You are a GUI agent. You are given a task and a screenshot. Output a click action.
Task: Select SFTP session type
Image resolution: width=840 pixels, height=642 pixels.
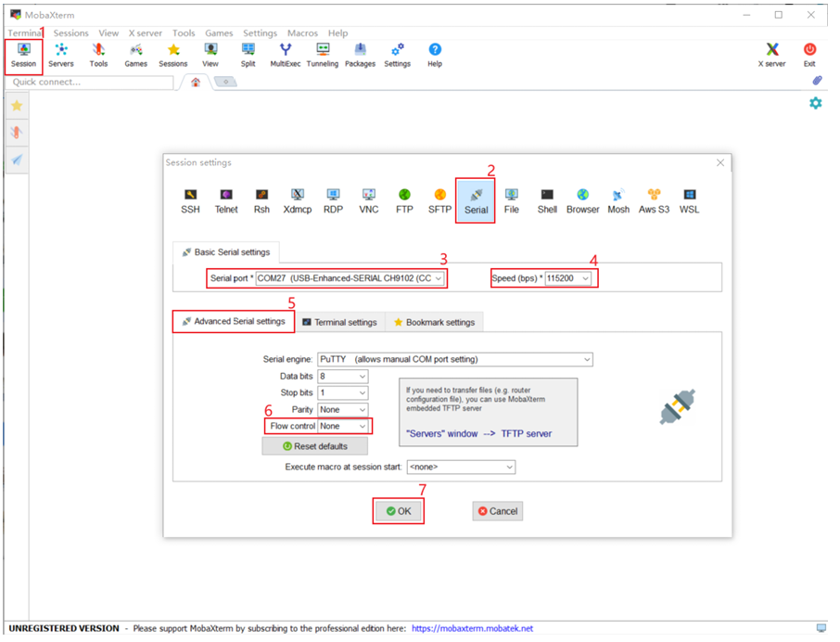tap(439, 201)
